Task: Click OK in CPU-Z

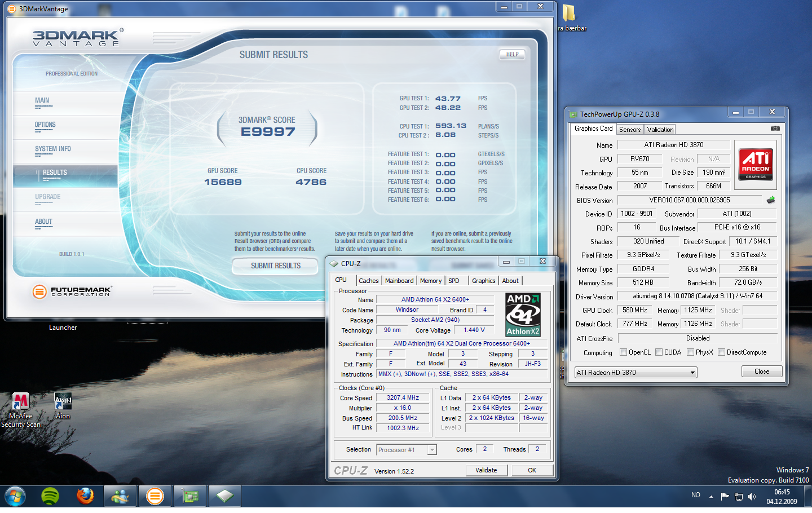Action: tap(532, 470)
